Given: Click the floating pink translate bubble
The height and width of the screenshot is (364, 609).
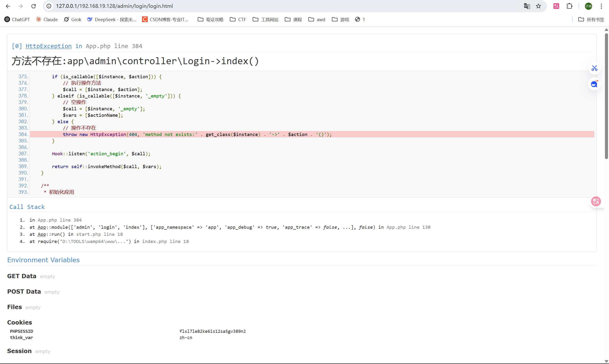Looking at the screenshot, I should (x=596, y=201).
